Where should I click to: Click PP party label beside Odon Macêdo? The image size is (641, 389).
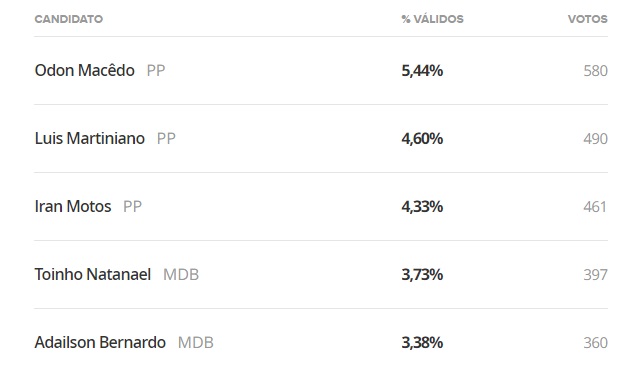156,71
